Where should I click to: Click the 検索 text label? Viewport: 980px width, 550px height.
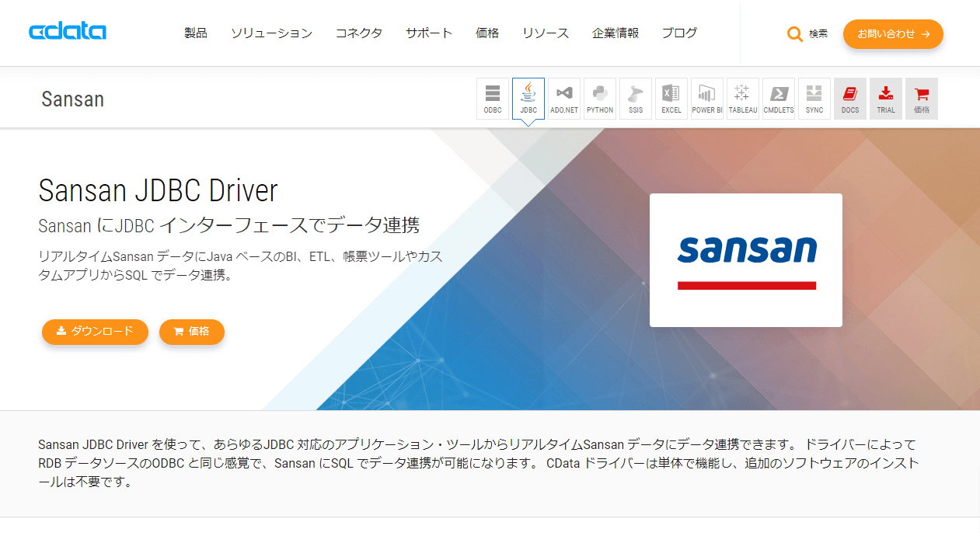tap(818, 34)
